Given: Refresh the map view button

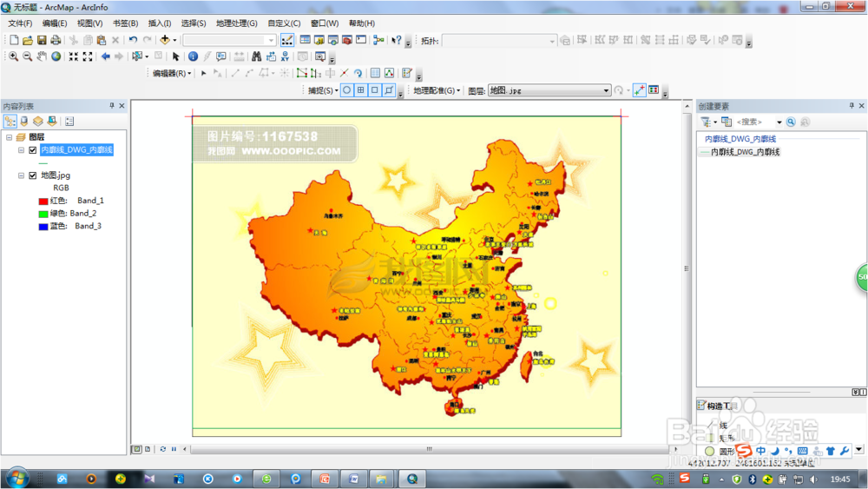Looking at the screenshot, I should [163, 449].
